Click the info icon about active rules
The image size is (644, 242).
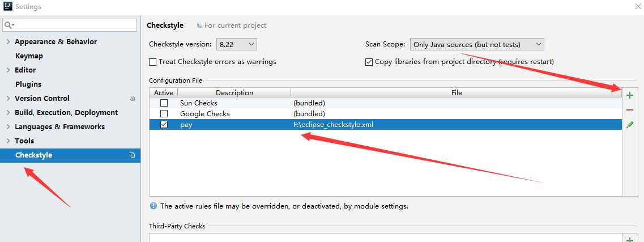coord(153,206)
